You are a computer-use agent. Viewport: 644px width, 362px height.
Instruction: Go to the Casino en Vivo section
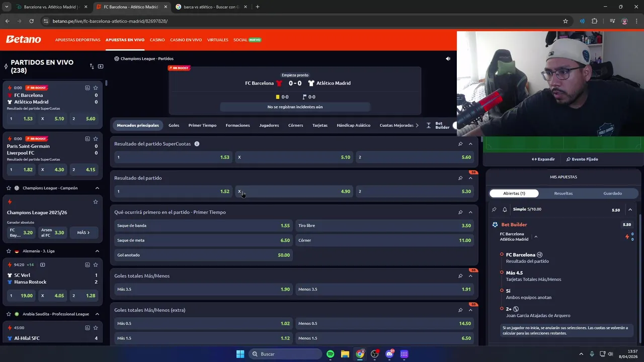(x=186, y=40)
